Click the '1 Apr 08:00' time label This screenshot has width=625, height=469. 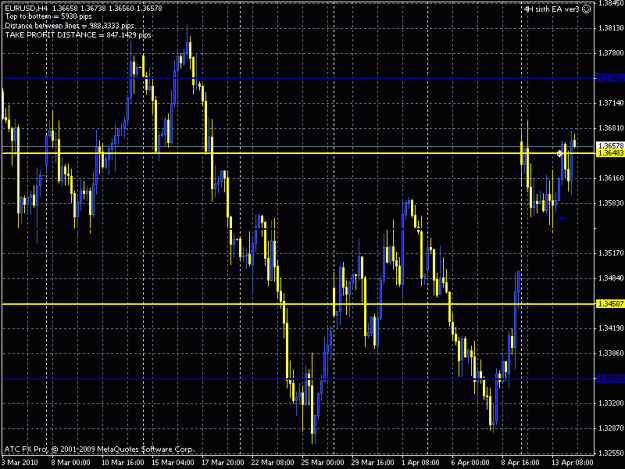click(421, 463)
